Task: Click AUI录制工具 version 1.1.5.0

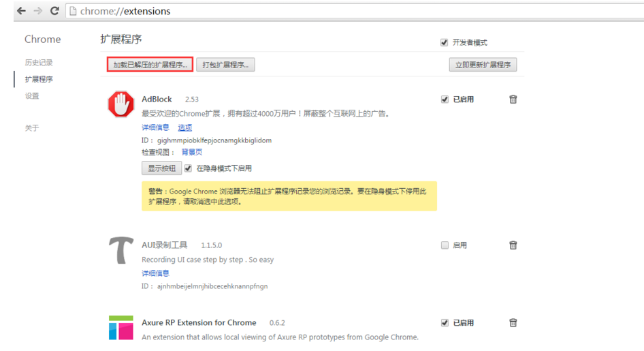Action: pyautogui.click(x=212, y=245)
